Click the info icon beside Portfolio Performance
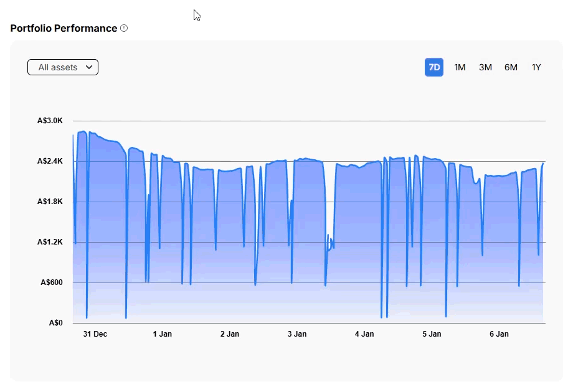 [124, 28]
